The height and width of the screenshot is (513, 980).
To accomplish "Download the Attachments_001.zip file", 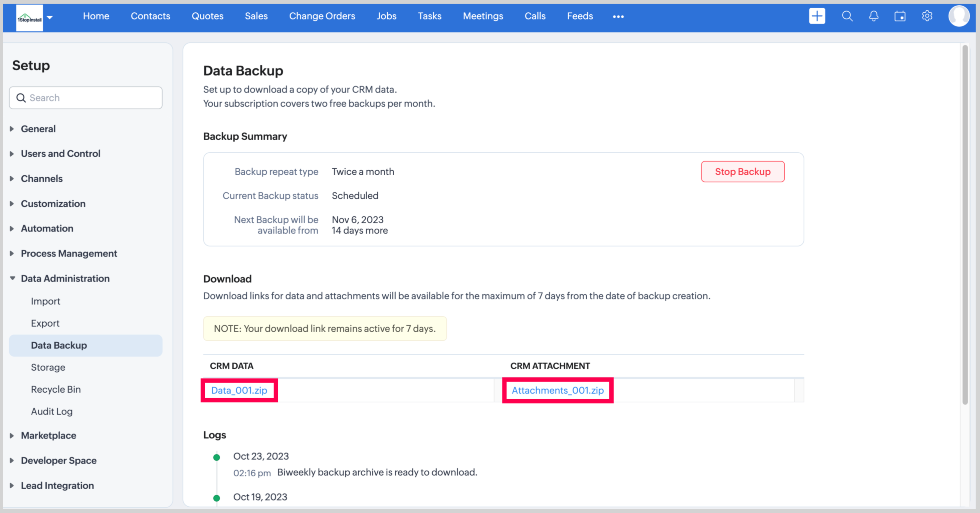I will [x=557, y=390].
